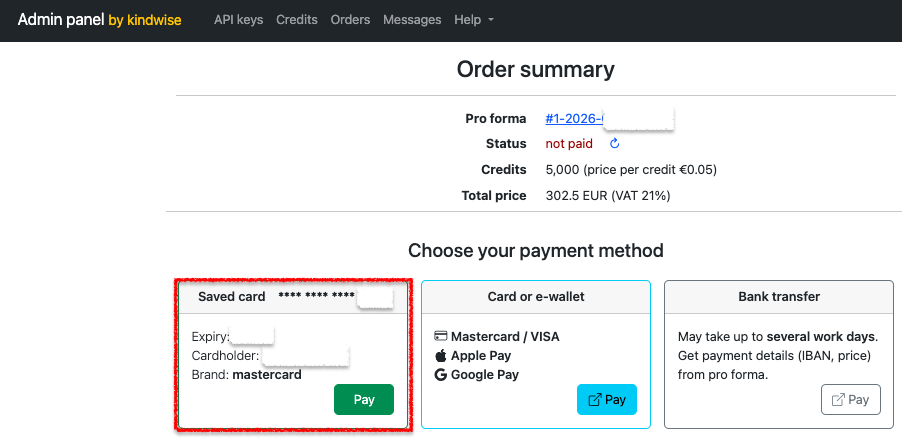Viewport: 902px width, 443px height.
Task: Click the Admin panel by kindwise logo
Action: tap(100, 20)
